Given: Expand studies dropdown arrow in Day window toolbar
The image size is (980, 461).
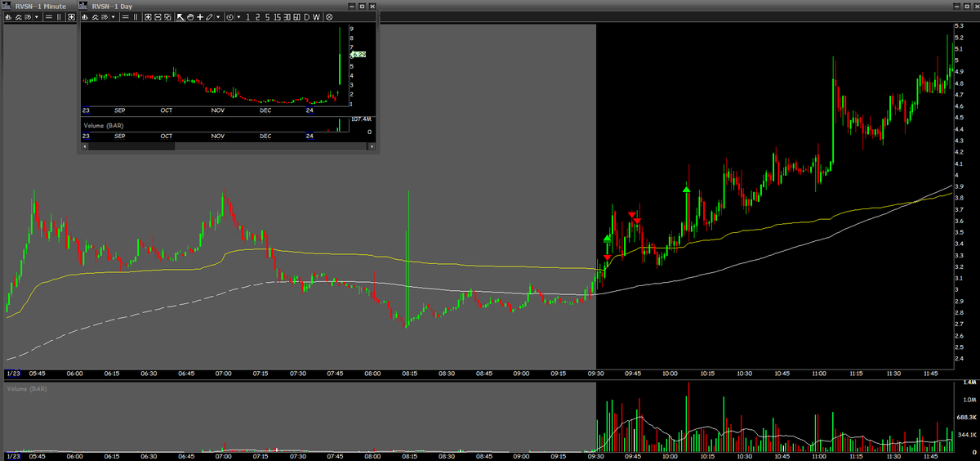Looking at the screenshot, I should [x=114, y=16].
